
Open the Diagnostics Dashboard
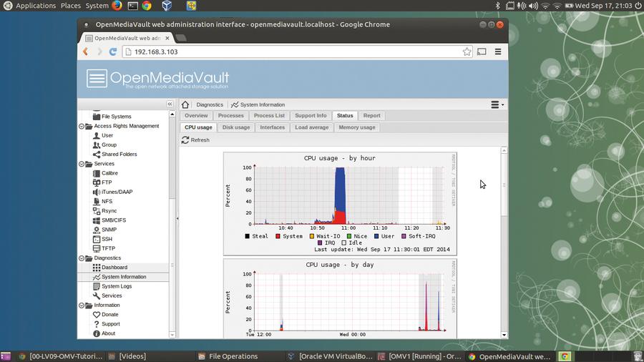point(109,268)
